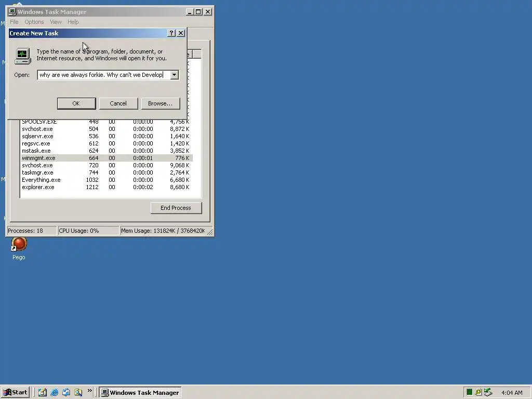Click the Processes: 18 status bar entry
This screenshot has height=399, width=532.
pos(32,231)
